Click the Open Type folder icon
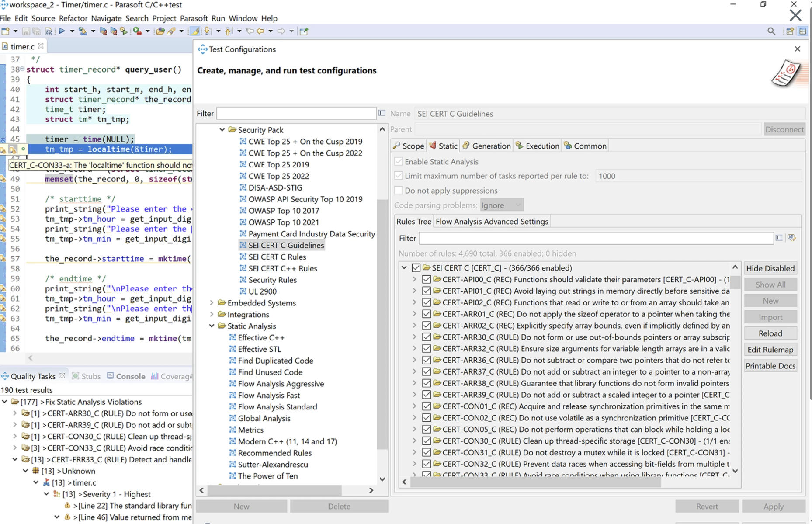The width and height of the screenshot is (812, 524). tap(160, 31)
